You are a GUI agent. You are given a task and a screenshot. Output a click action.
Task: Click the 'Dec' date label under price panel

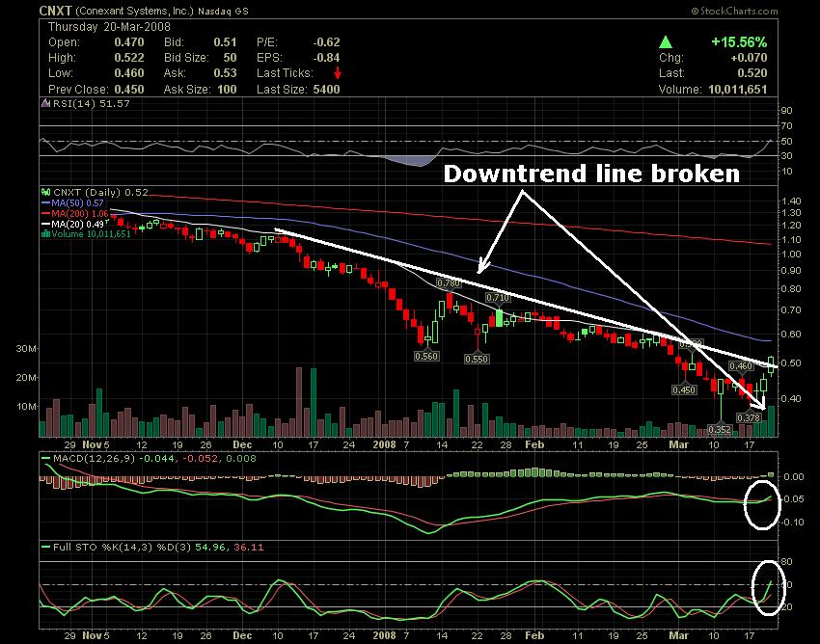coord(242,444)
